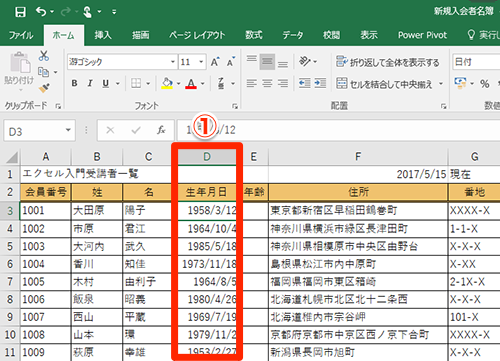Screen dimensions: 500x361
Task: Select the ホーム ribbon tab
Action: tap(63, 35)
